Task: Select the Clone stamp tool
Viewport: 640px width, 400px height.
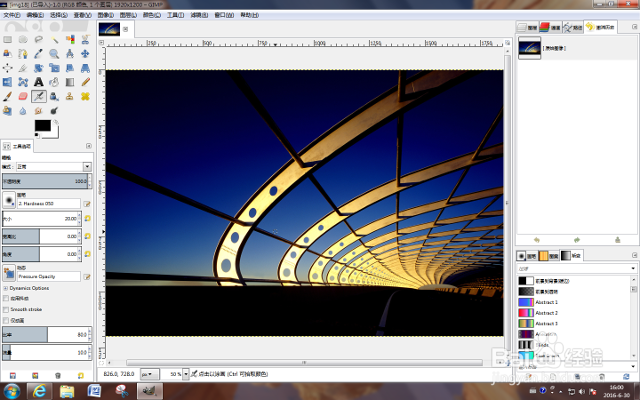Action: coord(70,97)
